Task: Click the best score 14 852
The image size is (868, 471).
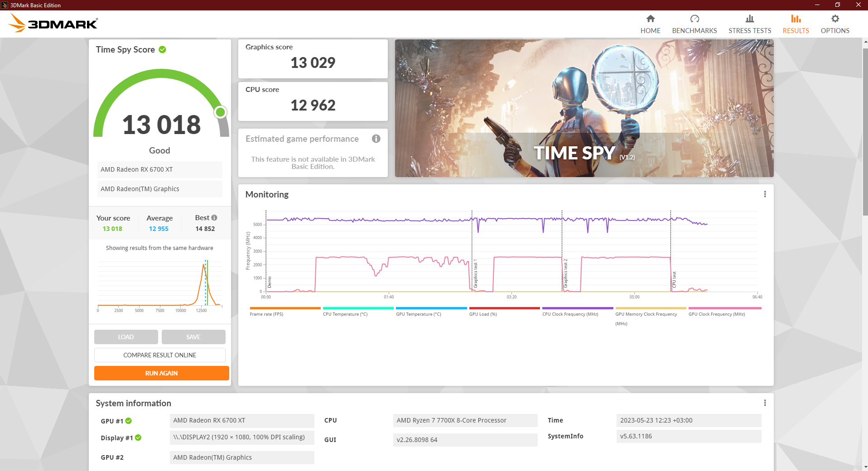Action: click(x=205, y=229)
